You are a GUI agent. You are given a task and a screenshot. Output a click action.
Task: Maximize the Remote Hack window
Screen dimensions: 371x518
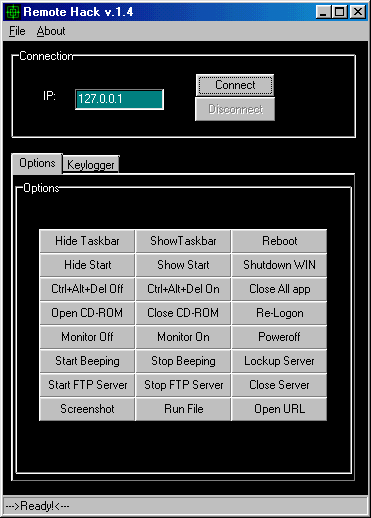click(x=340, y=12)
